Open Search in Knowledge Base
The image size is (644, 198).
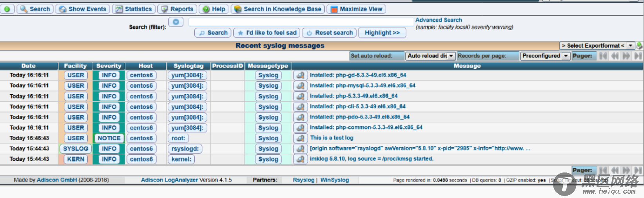(278, 9)
